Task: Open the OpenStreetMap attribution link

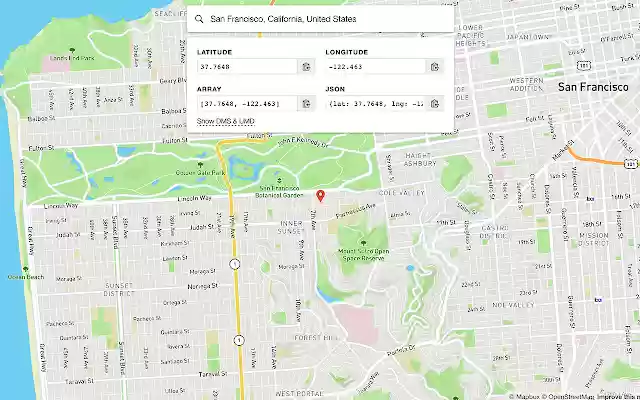Action: pos(569,397)
